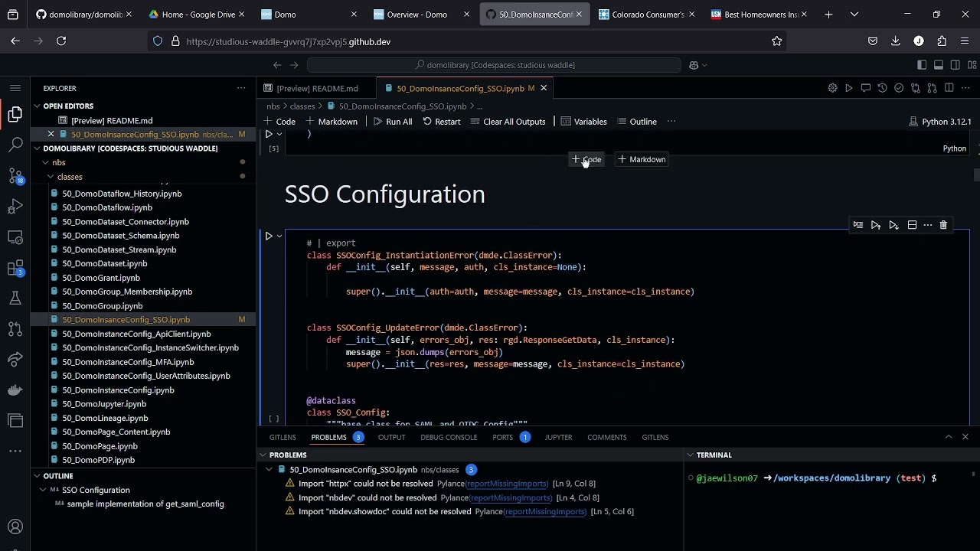The height and width of the screenshot is (551, 980).
Task: Open Accounts icon in activity bar
Action: point(15,527)
